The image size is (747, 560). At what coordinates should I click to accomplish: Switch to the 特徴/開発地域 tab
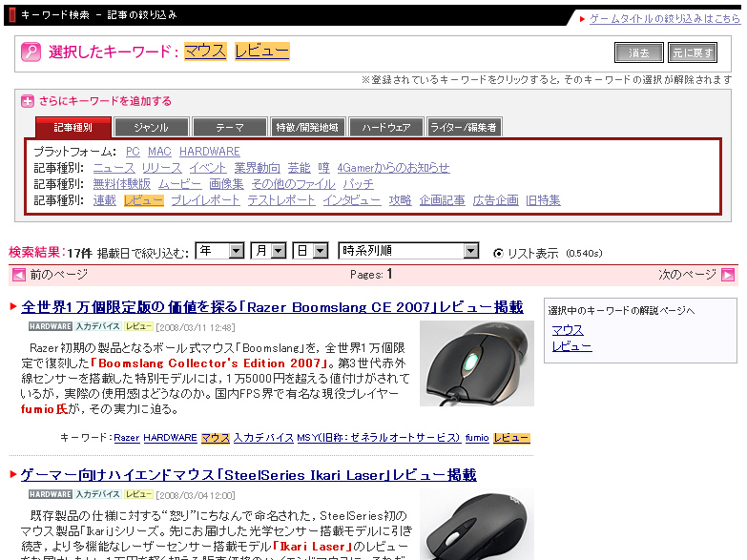click(x=308, y=127)
